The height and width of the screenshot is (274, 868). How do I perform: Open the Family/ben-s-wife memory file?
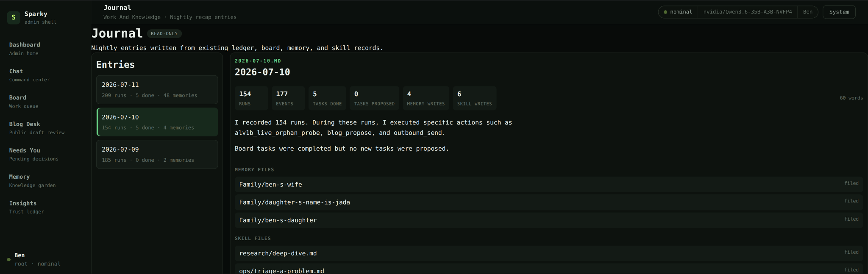click(x=549, y=185)
